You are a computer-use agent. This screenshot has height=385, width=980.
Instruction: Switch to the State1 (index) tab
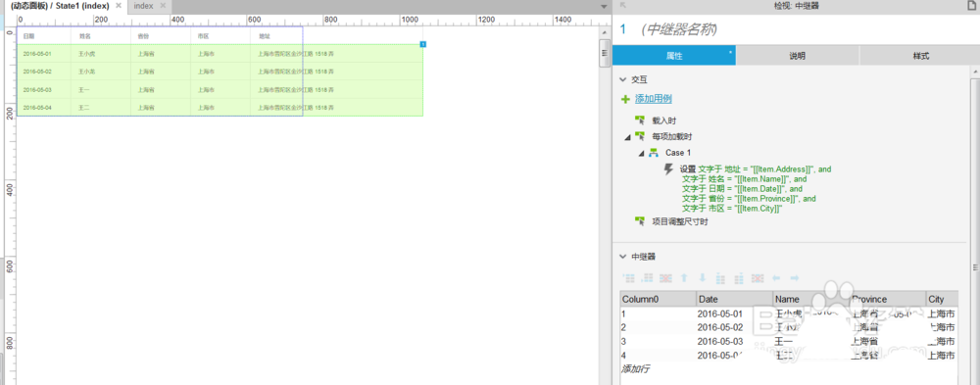tap(60, 6)
